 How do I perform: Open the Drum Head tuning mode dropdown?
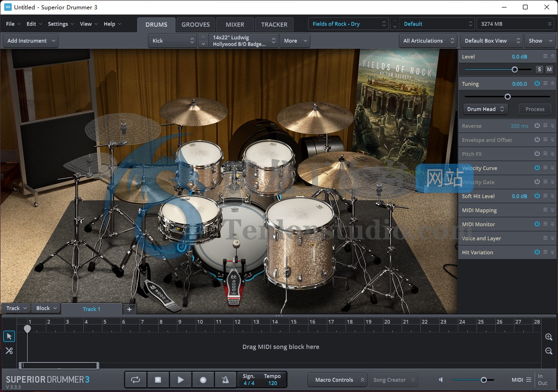tap(485, 109)
